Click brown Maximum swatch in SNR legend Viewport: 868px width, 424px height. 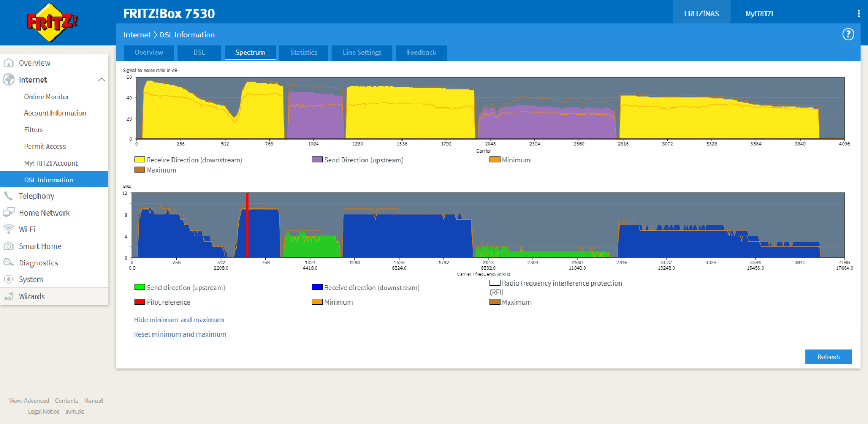click(139, 170)
